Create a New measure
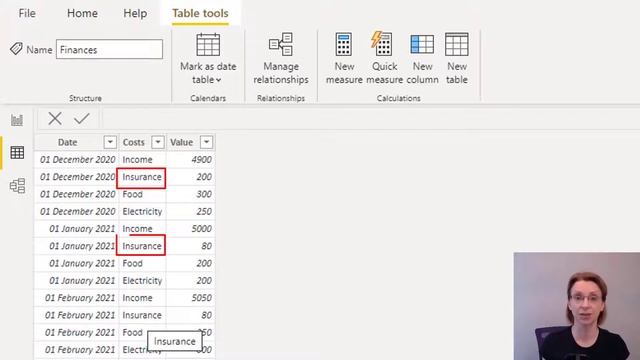640x360 pixels. click(x=344, y=58)
